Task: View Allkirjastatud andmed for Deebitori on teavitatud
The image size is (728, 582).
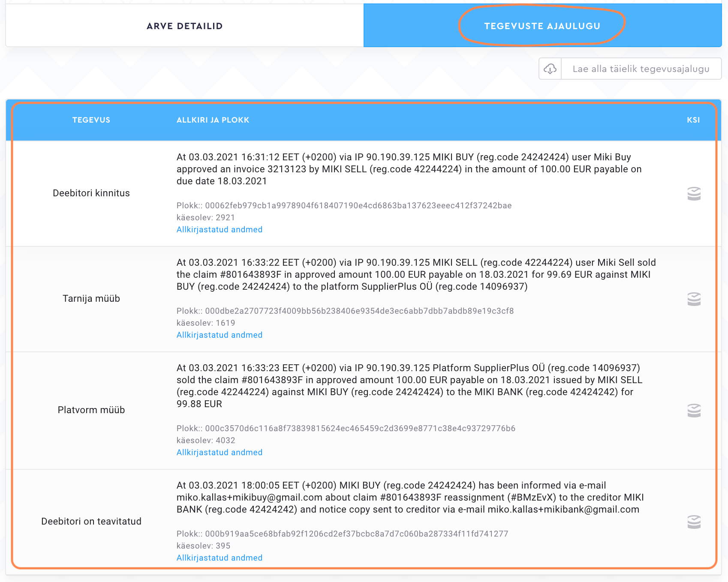Action: coord(220,558)
